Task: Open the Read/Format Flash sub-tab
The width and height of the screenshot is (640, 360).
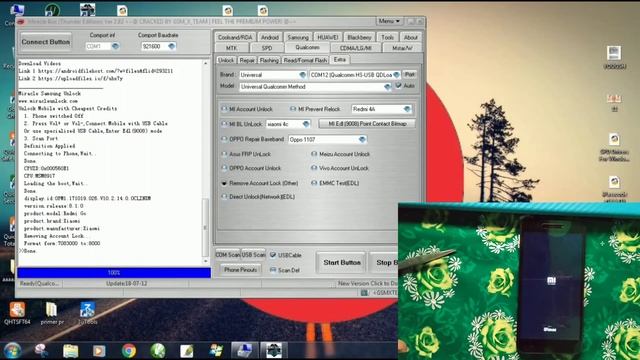Action: point(305,60)
